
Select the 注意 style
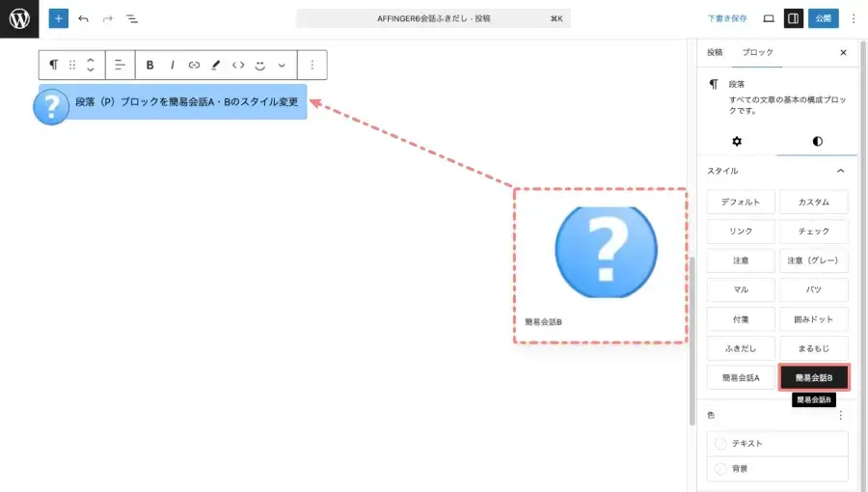point(740,260)
